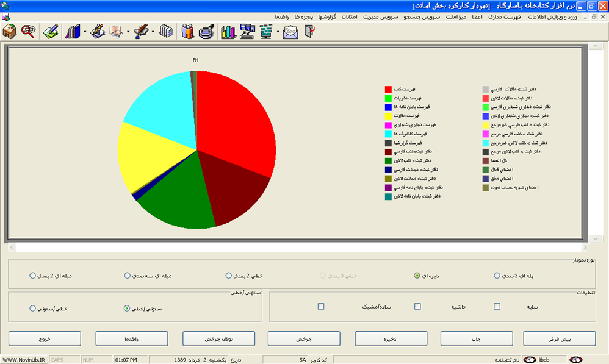Image resolution: width=609 pixels, height=364 pixels.
Task: Toggle the حاشیه (border) checkbox
Action: (x=417, y=306)
